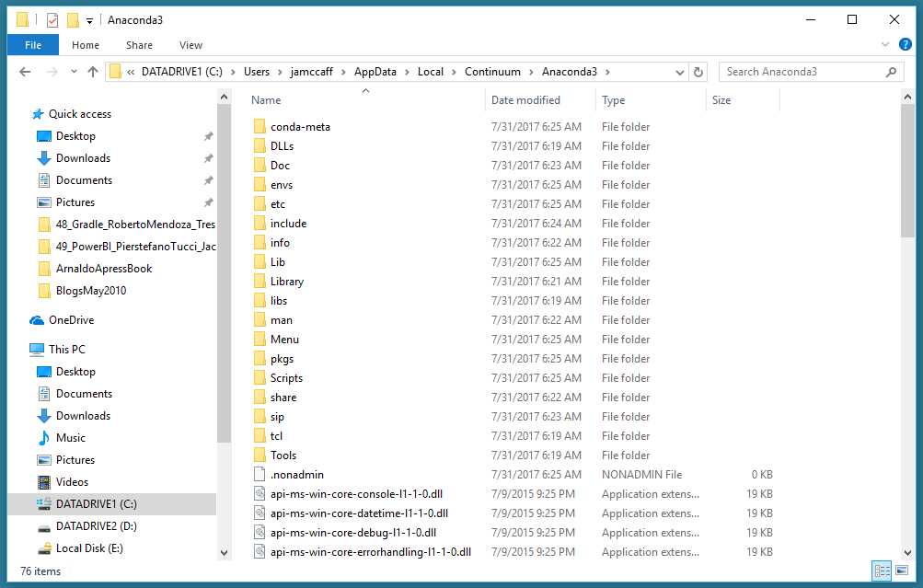Switch to the Share ribbon tab
The width and height of the screenshot is (923, 588).
point(139,45)
